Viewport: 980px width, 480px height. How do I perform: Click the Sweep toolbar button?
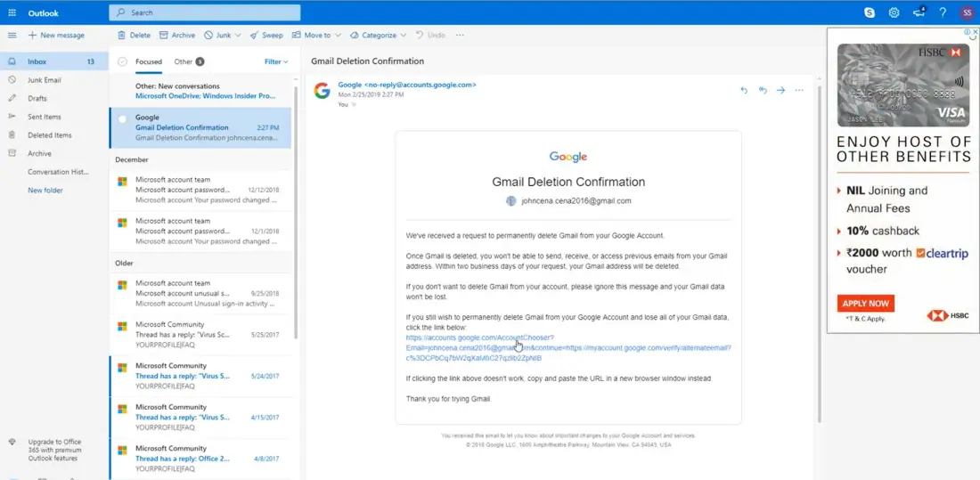coord(266,35)
